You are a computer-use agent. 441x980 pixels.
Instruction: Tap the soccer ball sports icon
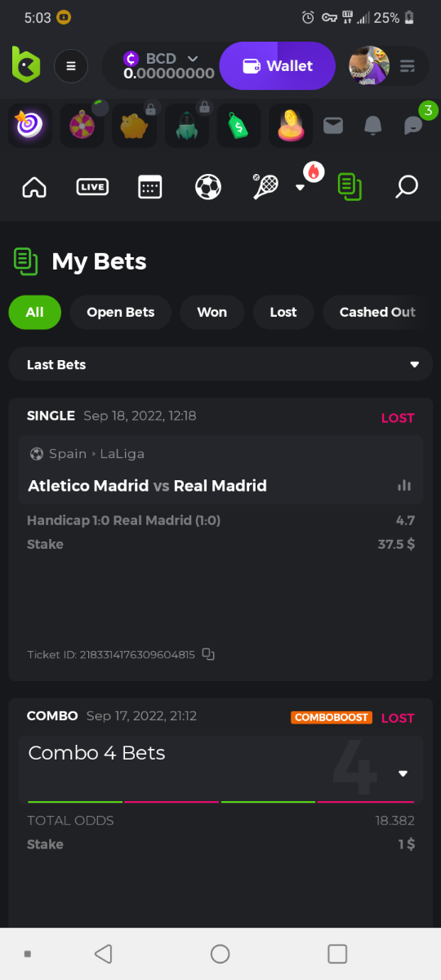coord(208,187)
